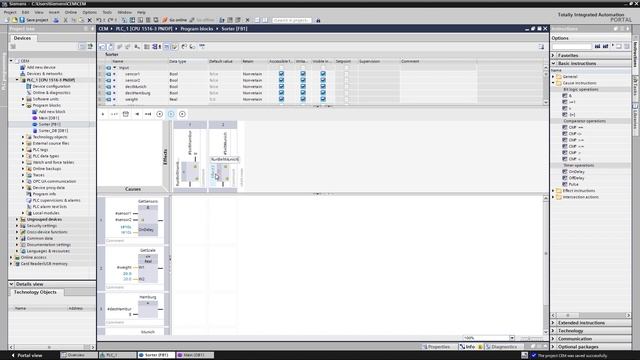This screenshot has width=640, height=360.
Task: Open the Overview taskbar button
Action: pos(78,355)
